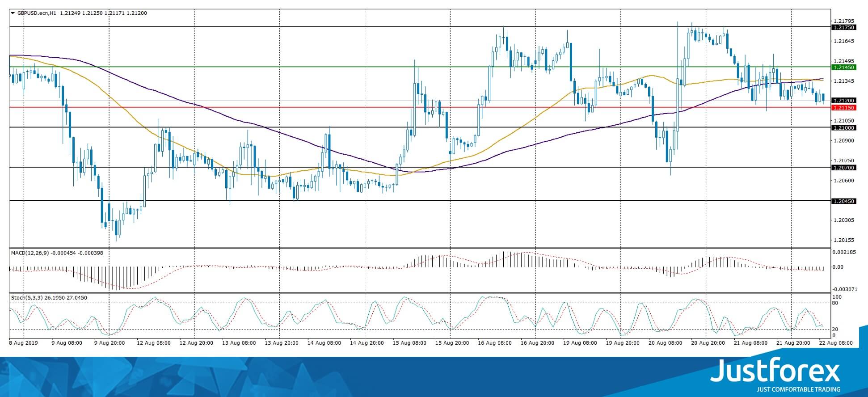Image resolution: width=868 pixels, height=397 pixels.
Task: Click the MACD(12,26,9) indicator label
Action: pos(30,253)
